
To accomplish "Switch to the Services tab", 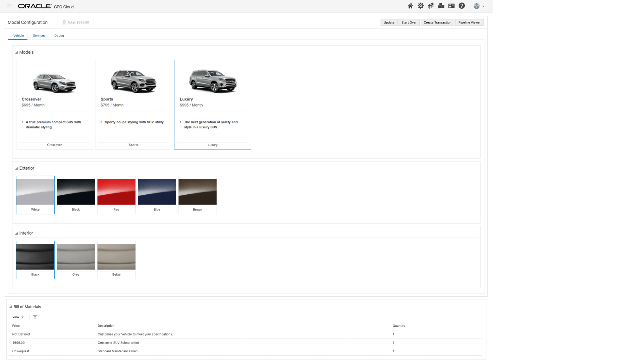I will click(x=39, y=36).
